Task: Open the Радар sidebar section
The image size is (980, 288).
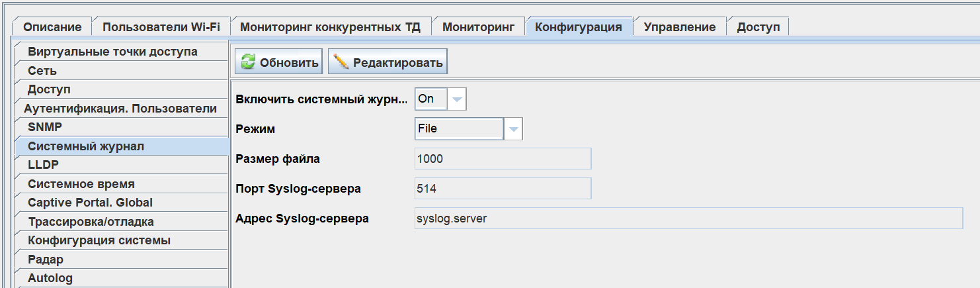Action: click(x=46, y=260)
